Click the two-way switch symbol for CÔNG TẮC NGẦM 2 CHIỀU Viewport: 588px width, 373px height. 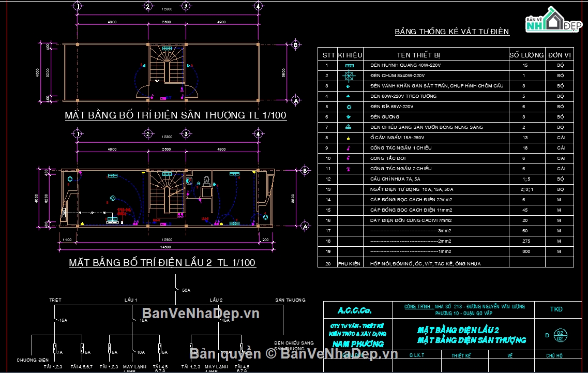click(x=348, y=169)
